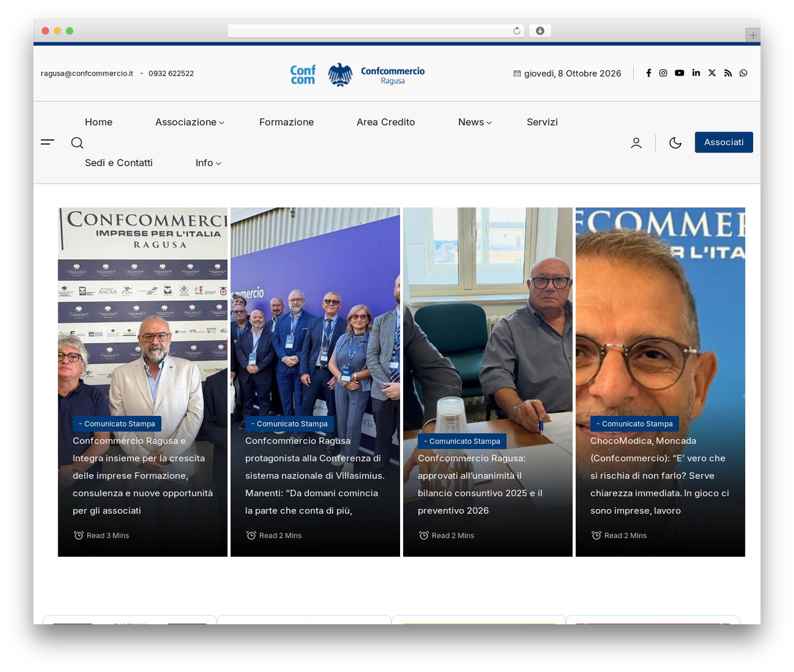The width and height of the screenshot is (794, 672).
Task: Reload the page in browser bar
Action: coord(517,31)
